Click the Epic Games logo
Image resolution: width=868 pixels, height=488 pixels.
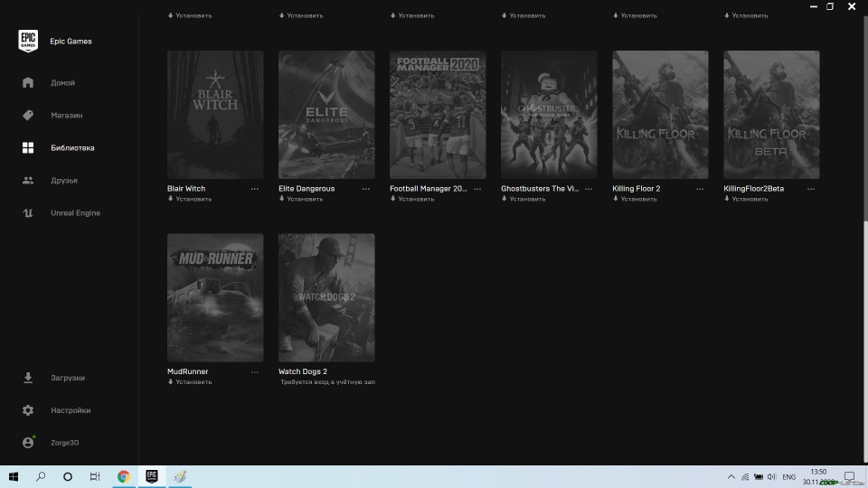click(x=28, y=41)
